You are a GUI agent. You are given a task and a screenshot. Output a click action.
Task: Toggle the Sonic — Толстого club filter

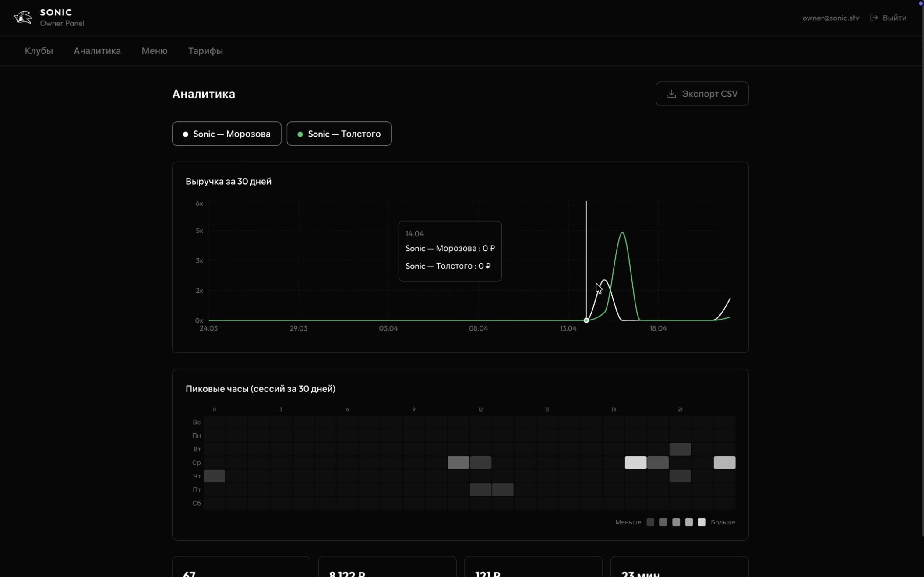click(x=339, y=134)
